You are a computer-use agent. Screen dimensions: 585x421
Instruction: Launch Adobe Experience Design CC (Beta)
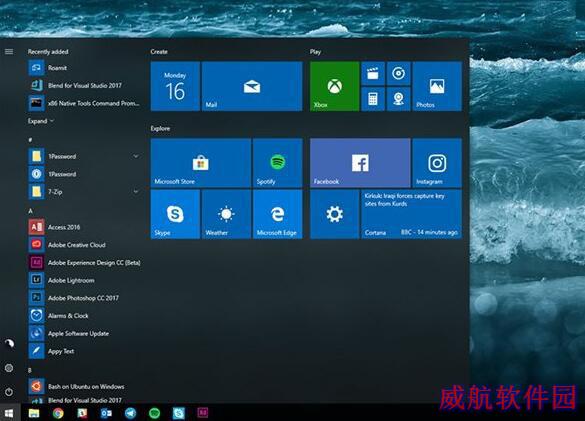click(84, 263)
